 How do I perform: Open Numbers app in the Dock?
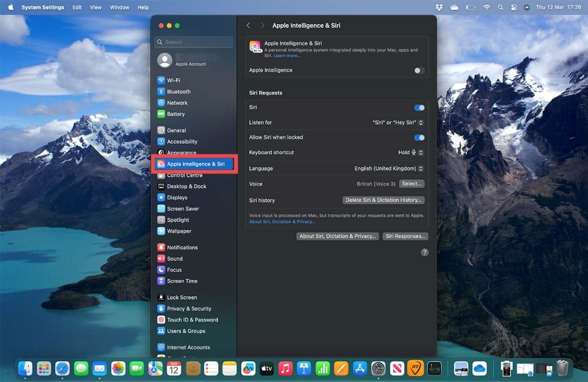(x=322, y=369)
